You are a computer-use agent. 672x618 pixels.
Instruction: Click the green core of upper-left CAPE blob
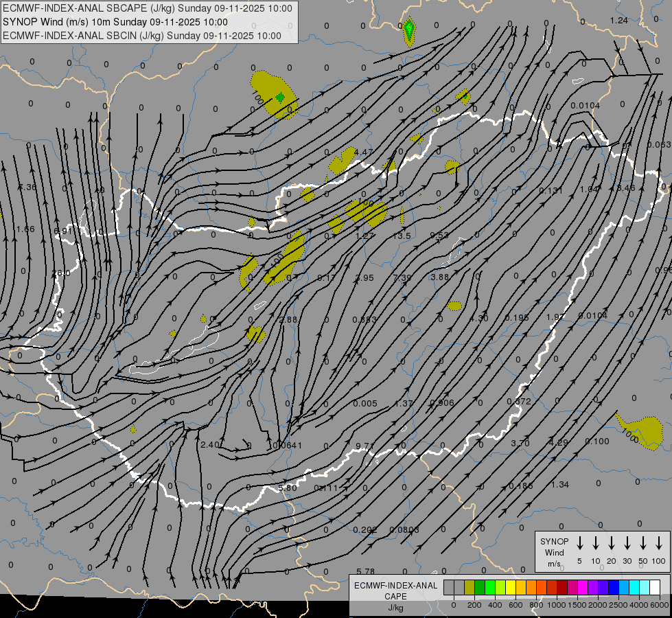(280, 98)
